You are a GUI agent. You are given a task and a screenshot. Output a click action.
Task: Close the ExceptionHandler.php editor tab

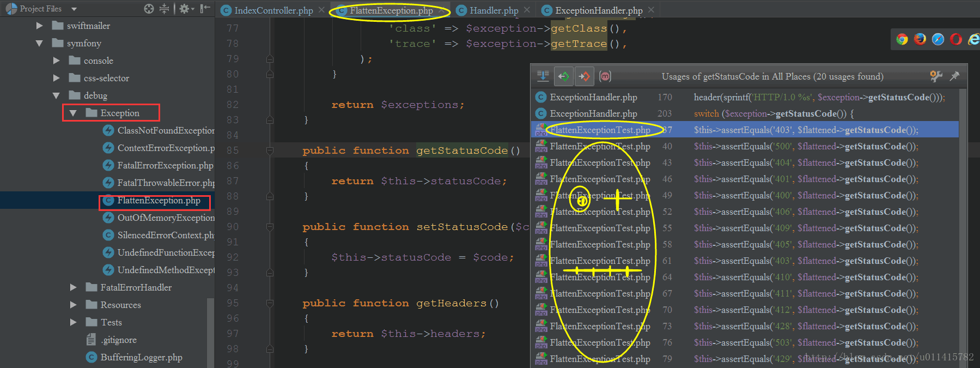click(651, 10)
